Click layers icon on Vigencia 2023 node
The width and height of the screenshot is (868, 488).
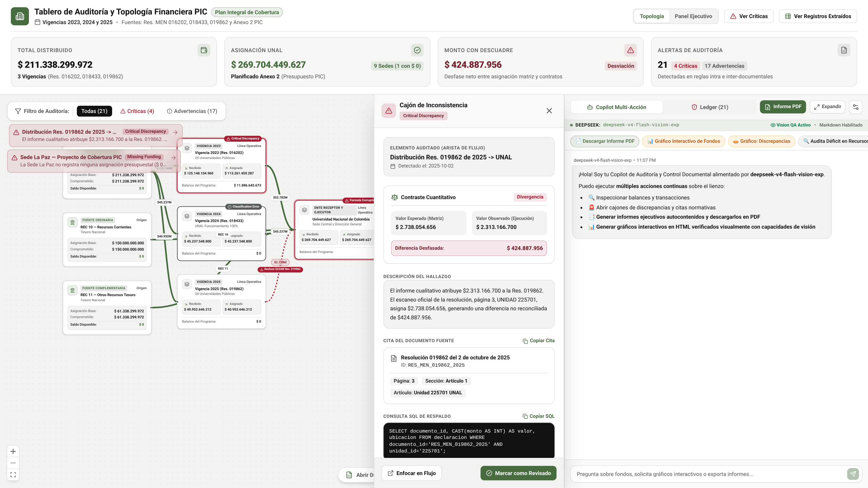(x=187, y=148)
